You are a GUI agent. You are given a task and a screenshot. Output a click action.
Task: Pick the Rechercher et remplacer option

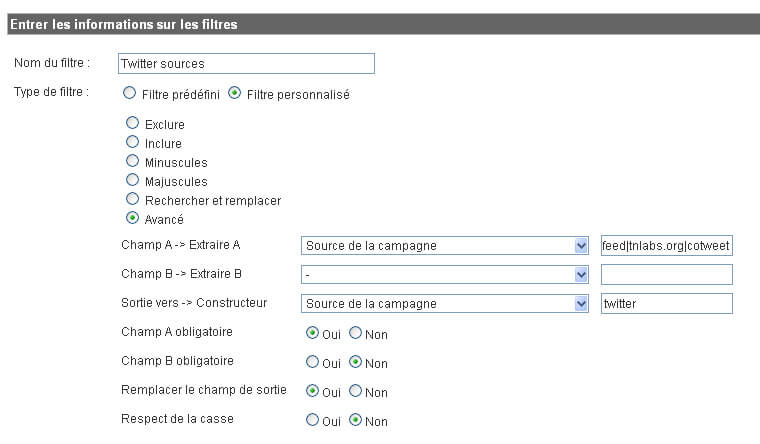(132, 199)
